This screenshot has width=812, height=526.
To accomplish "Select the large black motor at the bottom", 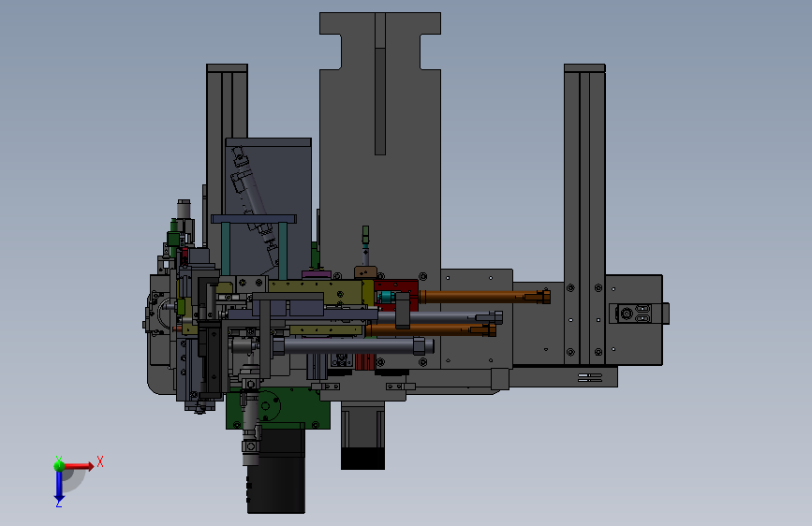I will pyautogui.click(x=276, y=469).
